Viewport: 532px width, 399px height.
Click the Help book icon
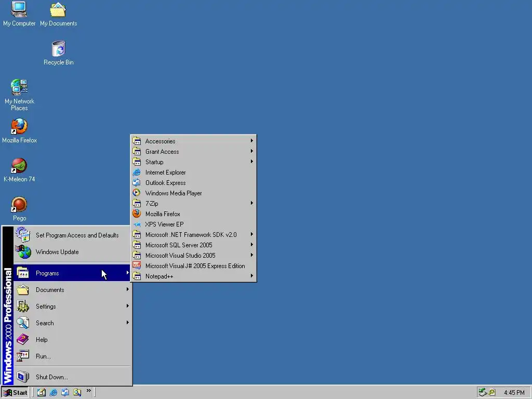click(23, 339)
